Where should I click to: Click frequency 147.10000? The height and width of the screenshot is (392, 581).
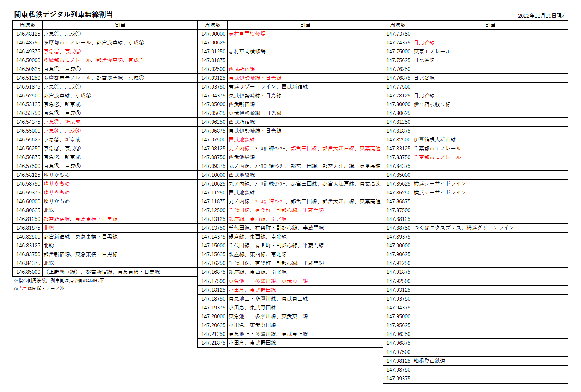click(213, 175)
